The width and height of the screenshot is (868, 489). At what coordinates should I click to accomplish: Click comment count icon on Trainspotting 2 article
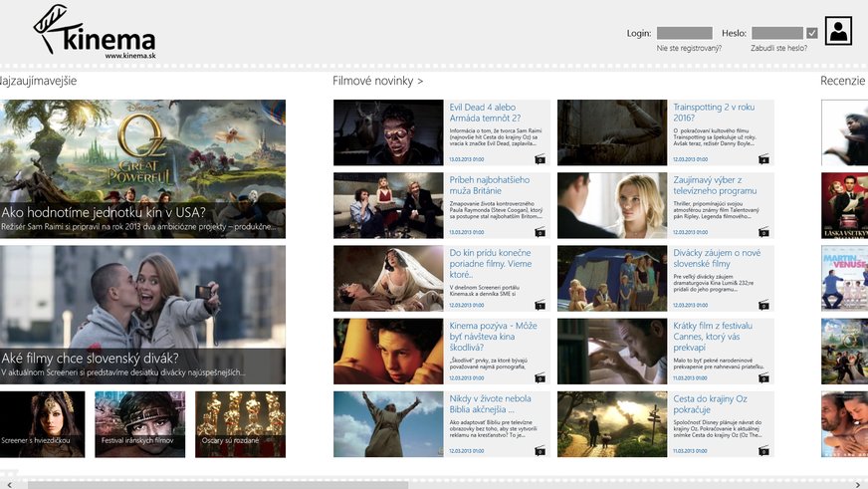(x=764, y=159)
